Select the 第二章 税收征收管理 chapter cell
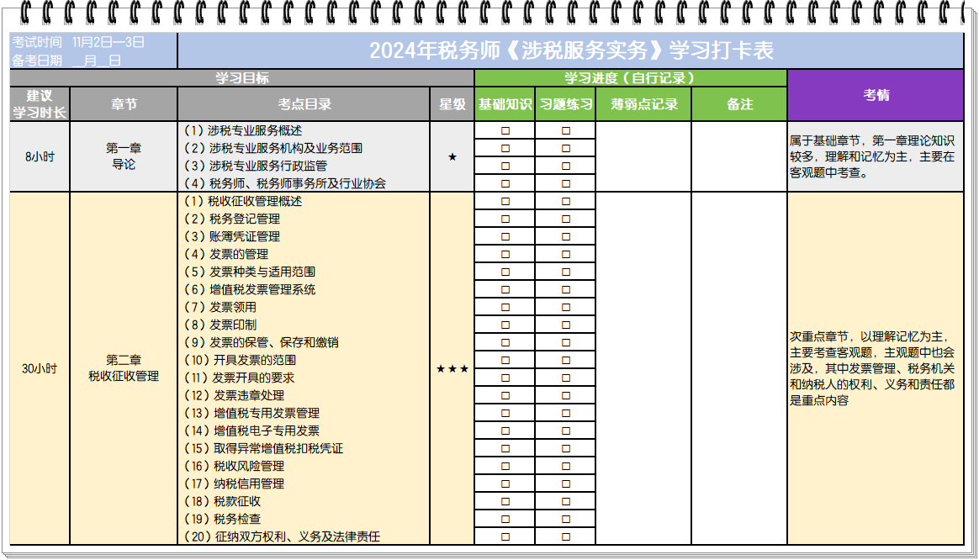This screenshot has height=560, width=979. tap(124, 368)
